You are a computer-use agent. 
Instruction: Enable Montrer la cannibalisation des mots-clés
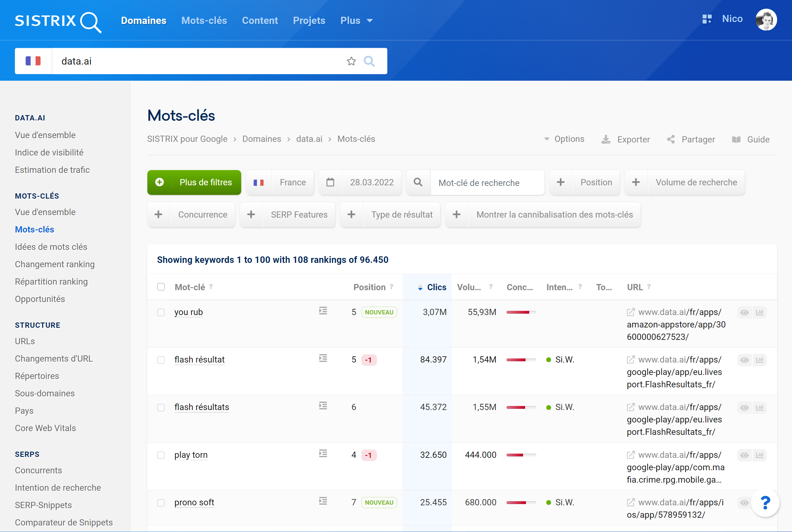[x=543, y=215]
